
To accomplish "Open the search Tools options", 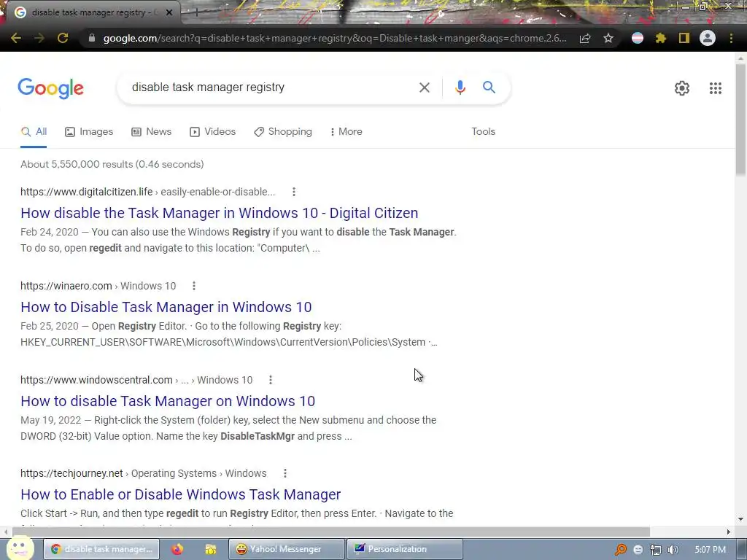I will (x=483, y=132).
